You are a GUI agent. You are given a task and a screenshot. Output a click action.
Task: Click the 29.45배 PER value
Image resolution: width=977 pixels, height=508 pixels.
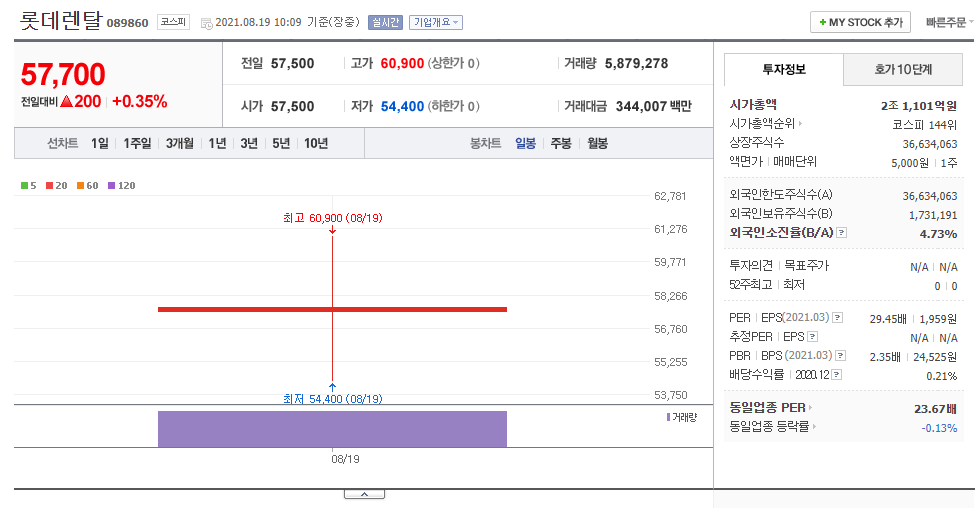tap(888, 319)
